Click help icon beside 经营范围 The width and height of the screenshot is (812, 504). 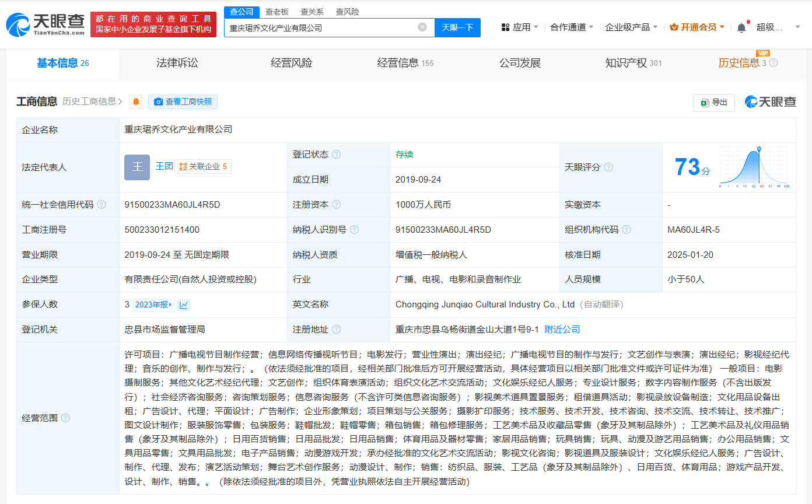tap(65, 418)
